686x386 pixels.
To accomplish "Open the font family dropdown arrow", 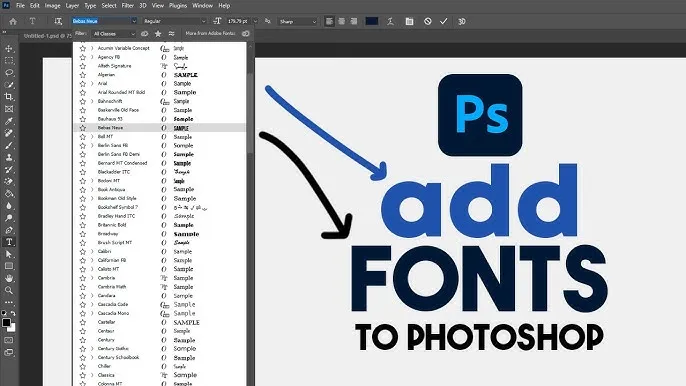I will (x=134, y=21).
